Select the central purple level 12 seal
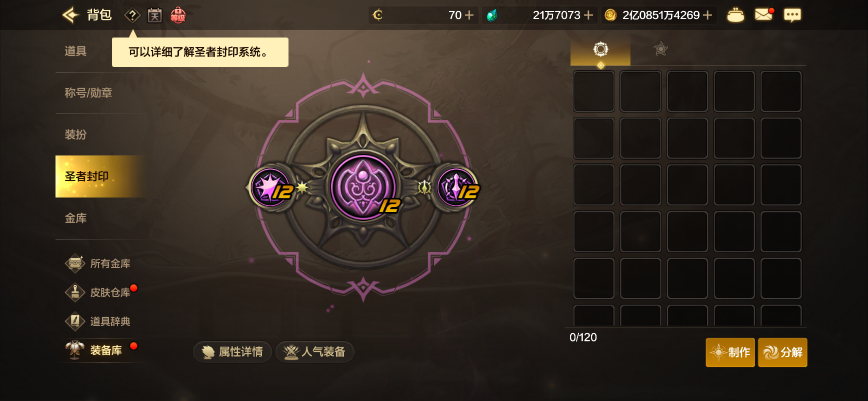 click(x=363, y=188)
